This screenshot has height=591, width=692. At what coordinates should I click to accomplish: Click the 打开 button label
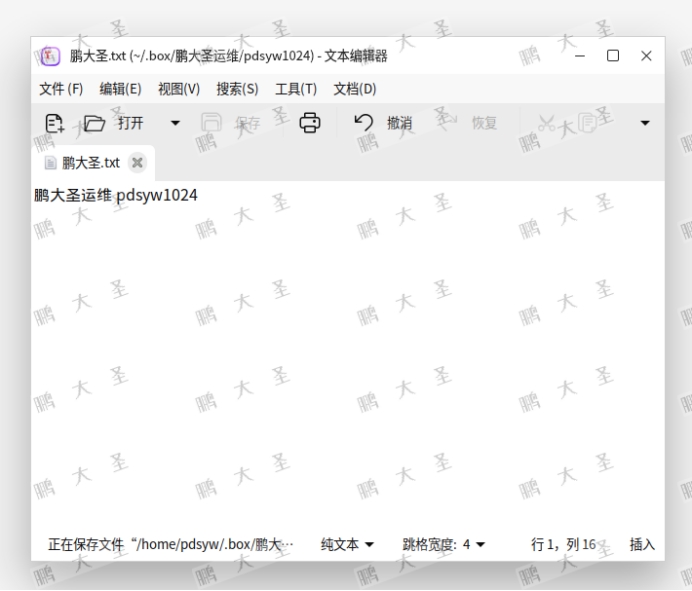click(130, 123)
